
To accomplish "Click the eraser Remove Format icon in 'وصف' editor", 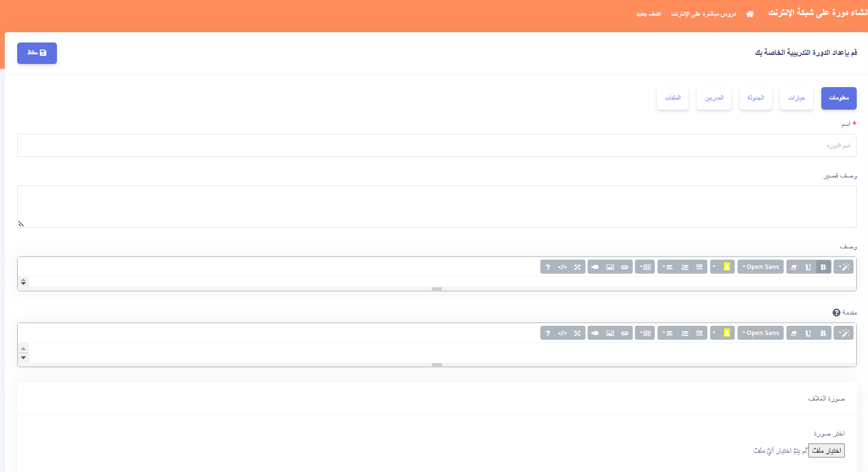I will (x=794, y=267).
